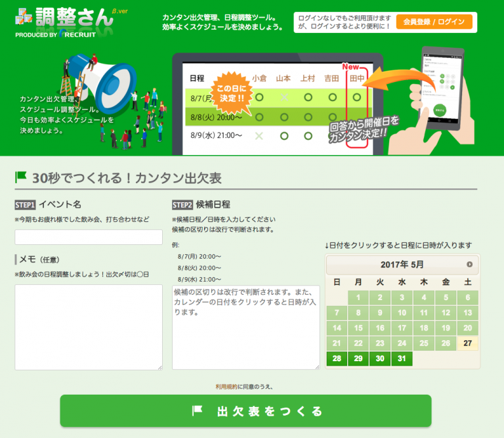Select May 29 on the calendar

[358, 359]
